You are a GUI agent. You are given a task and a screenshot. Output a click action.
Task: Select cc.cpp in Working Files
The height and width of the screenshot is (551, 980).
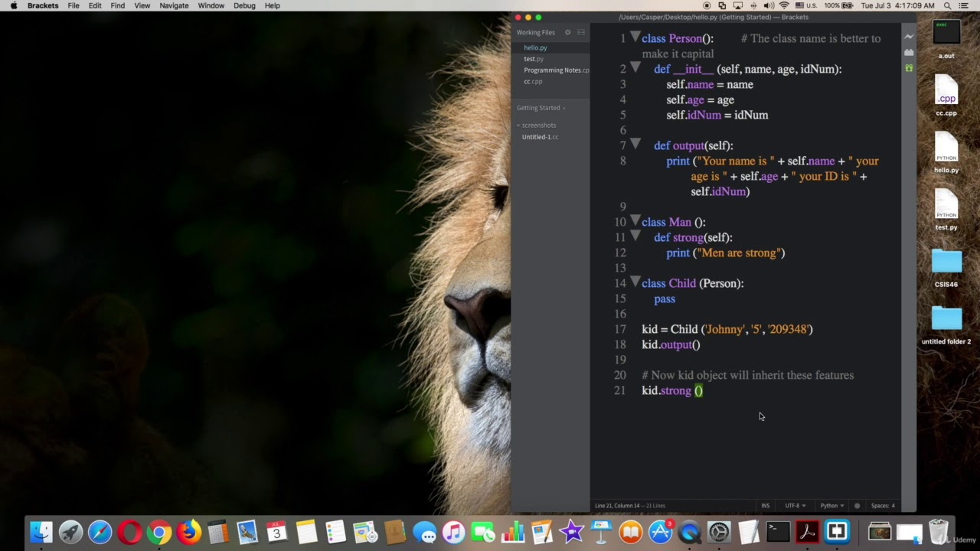coord(533,81)
